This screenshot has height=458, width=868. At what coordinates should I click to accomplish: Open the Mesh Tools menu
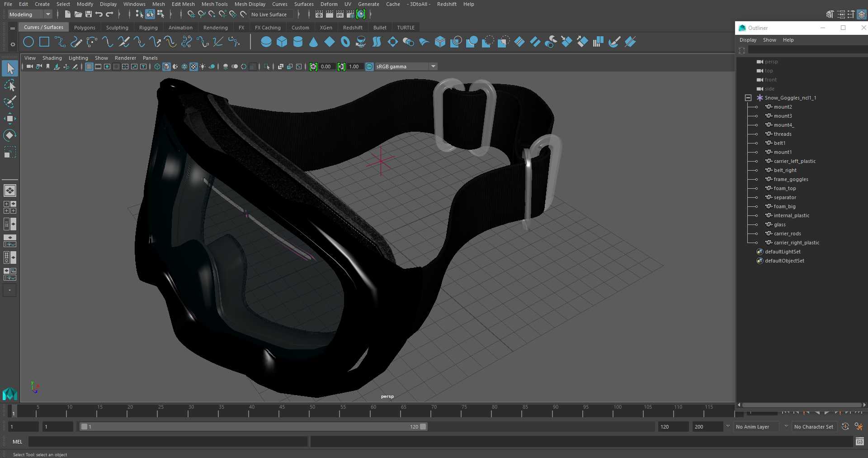point(214,4)
